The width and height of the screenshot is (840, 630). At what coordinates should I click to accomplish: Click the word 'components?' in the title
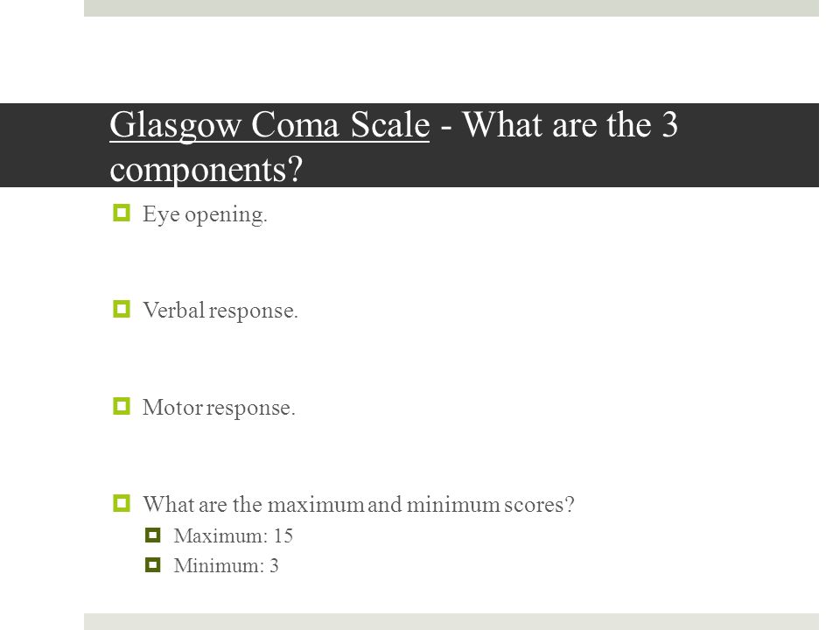206,171
